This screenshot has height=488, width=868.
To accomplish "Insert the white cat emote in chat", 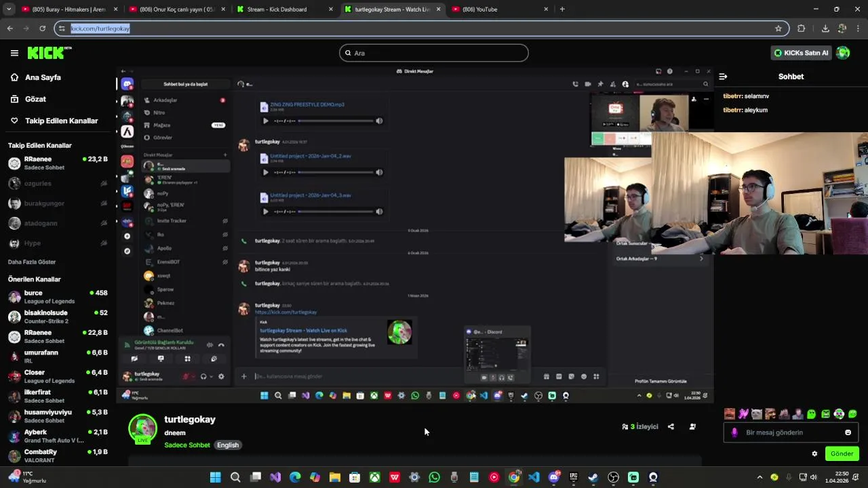I will 757,413.
